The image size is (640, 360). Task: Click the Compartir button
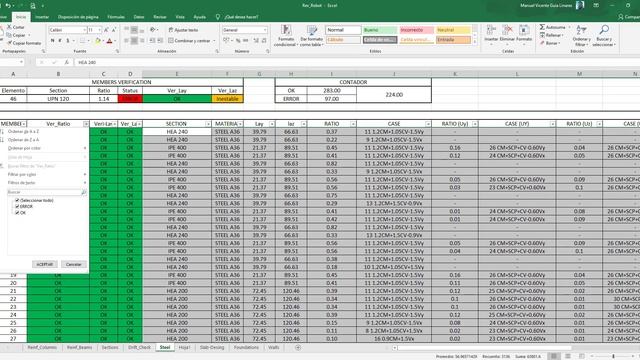click(629, 17)
